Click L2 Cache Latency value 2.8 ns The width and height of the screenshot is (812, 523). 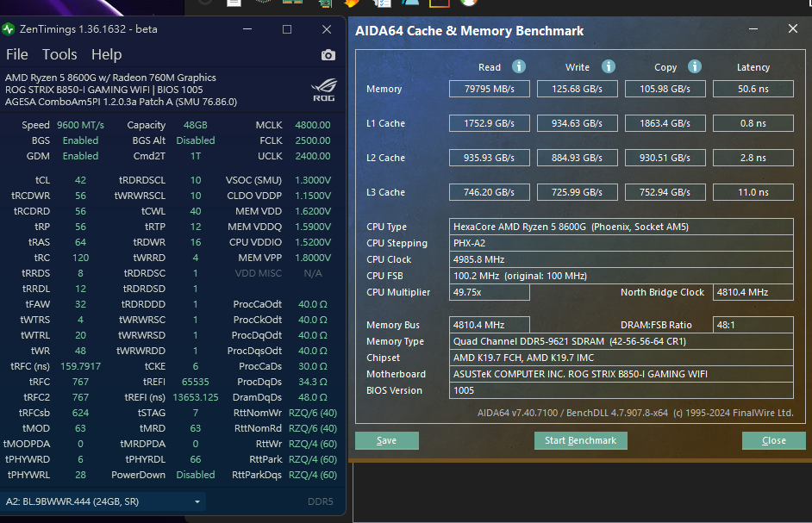point(753,158)
